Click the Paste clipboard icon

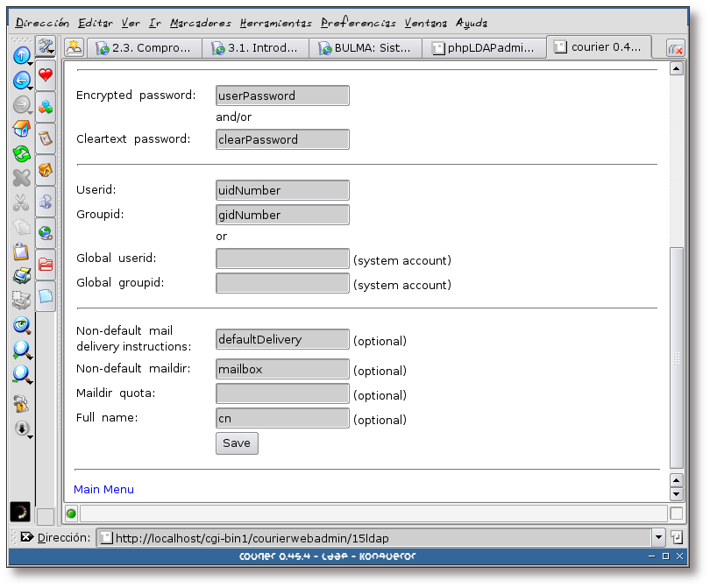[x=21, y=252]
